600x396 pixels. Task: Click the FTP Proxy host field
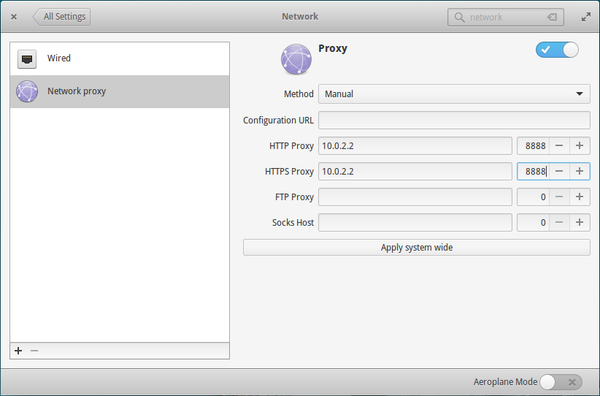point(415,197)
